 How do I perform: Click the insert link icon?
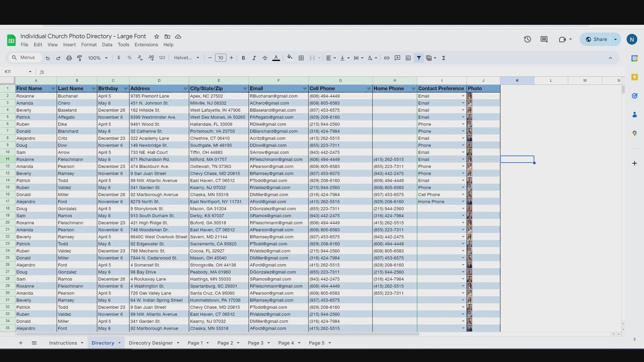[x=386, y=58]
